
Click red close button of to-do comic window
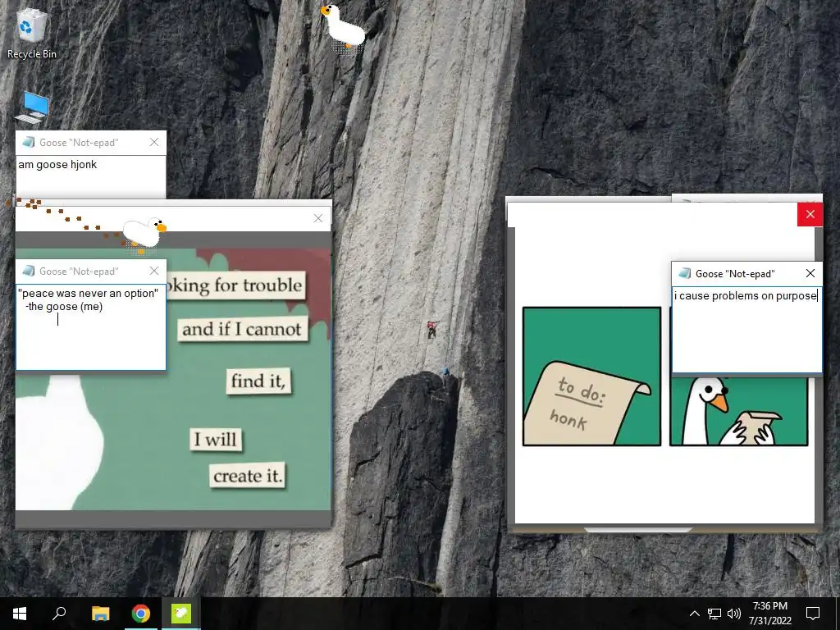coord(810,214)
